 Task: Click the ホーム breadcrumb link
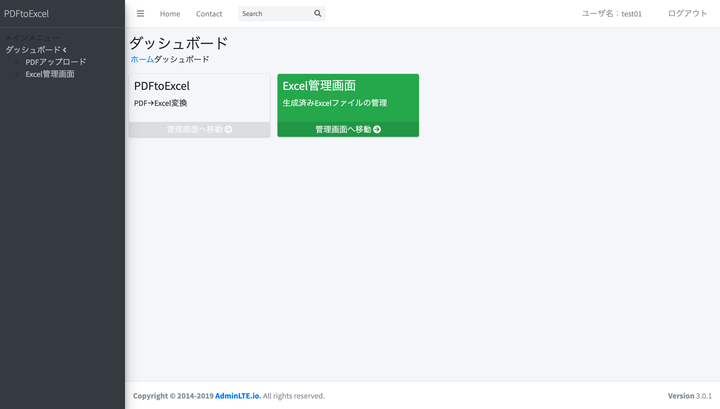pos(142,59)
